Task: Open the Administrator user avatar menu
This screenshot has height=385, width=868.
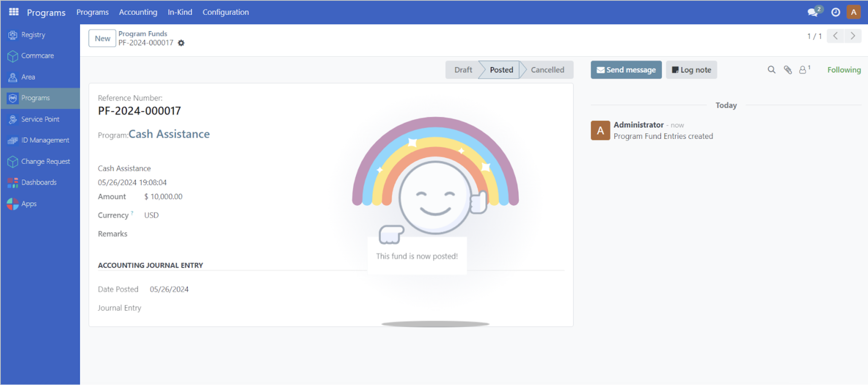Action: point(854,12)
